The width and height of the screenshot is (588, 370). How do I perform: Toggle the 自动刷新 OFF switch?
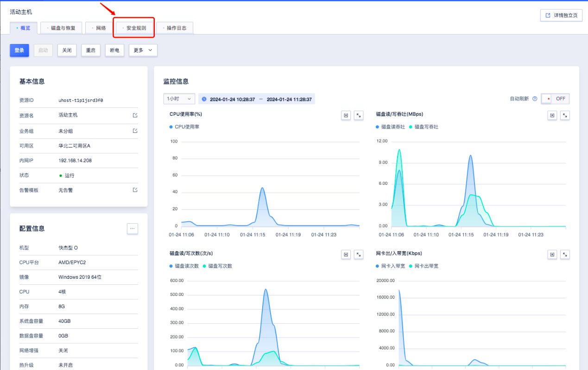tap(555, 99)
